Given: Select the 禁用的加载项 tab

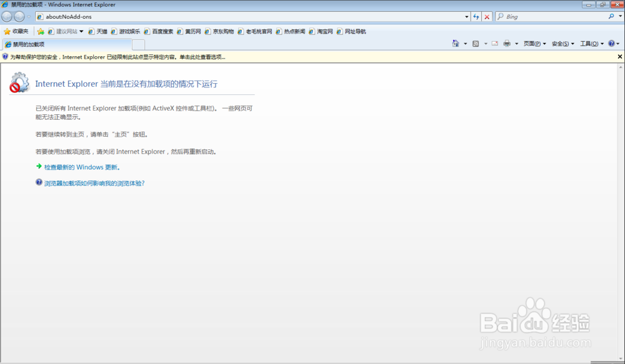Looking at the screenshot, I should (67, 44).
